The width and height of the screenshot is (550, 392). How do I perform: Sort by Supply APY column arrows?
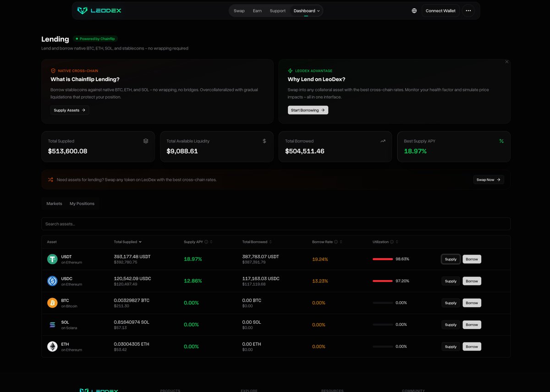click(211, 242)
